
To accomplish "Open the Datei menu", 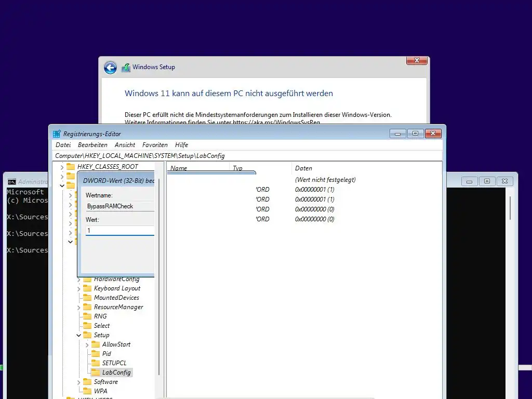I will 63,145.
